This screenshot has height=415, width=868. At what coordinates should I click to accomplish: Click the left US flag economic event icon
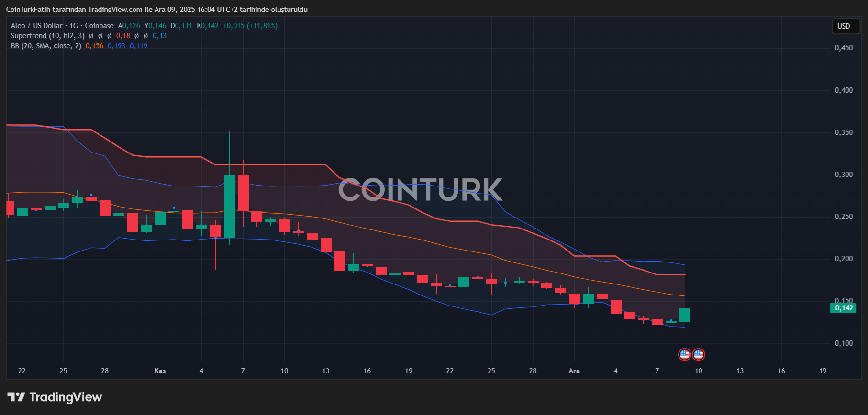pyautogui.click(x=685, y=354)
